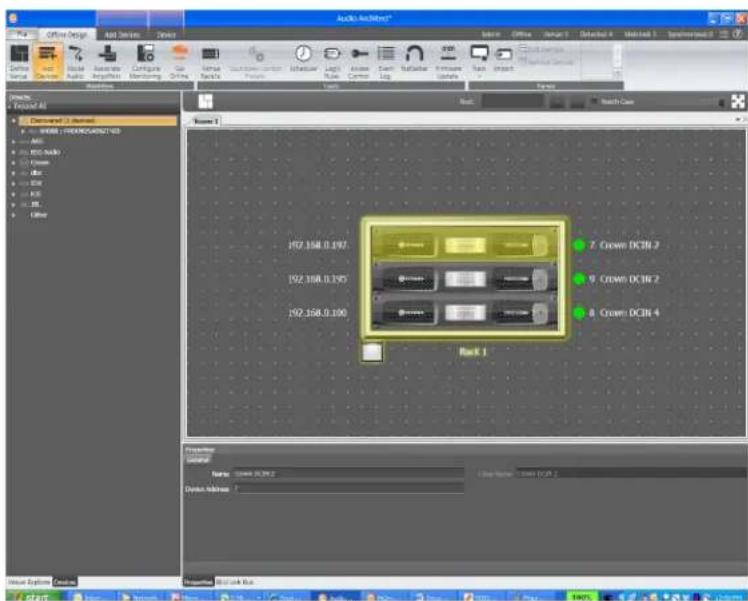Select the bottom amplifier at 192.168.0.190

[x=465, y=313]
